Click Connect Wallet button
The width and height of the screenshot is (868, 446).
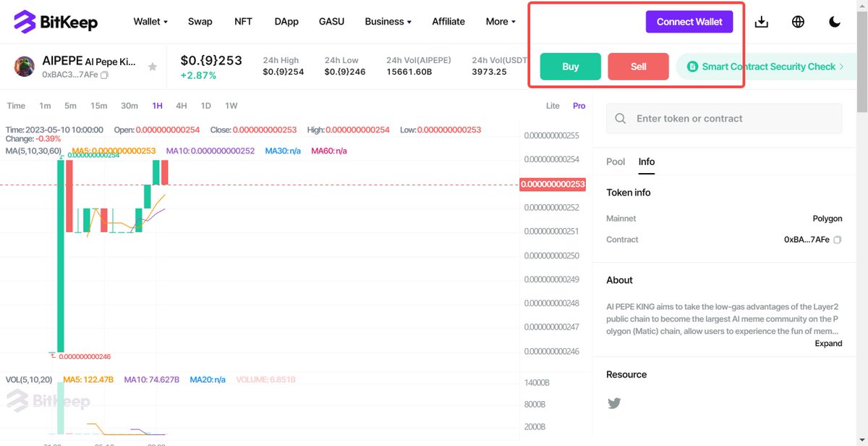point(689,22)
